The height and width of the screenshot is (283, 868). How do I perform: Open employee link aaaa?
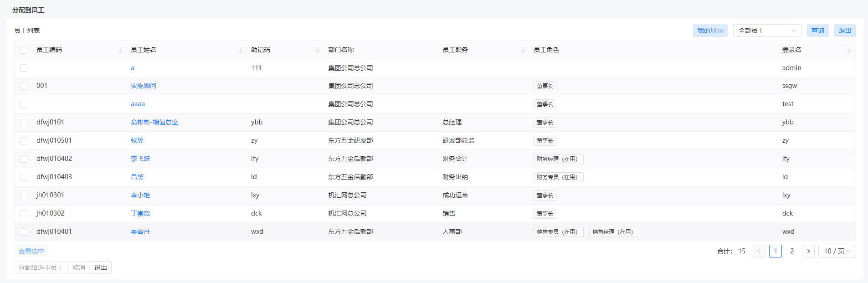(138, 104)
